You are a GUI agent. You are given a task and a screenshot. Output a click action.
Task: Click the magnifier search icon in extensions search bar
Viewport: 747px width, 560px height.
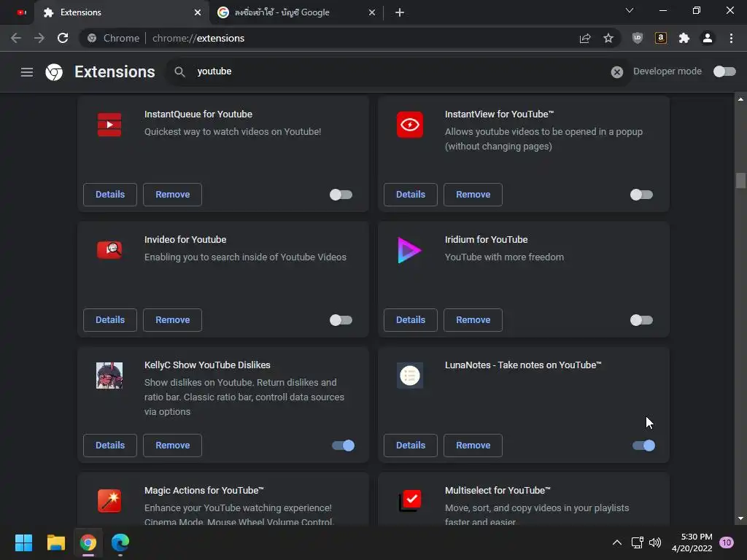point(179,72)
